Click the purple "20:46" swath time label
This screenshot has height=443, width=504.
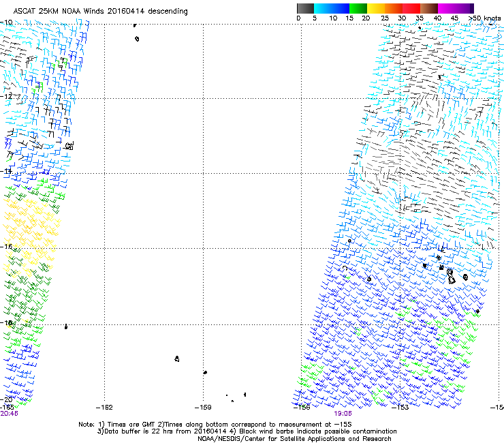coord(9,414)
